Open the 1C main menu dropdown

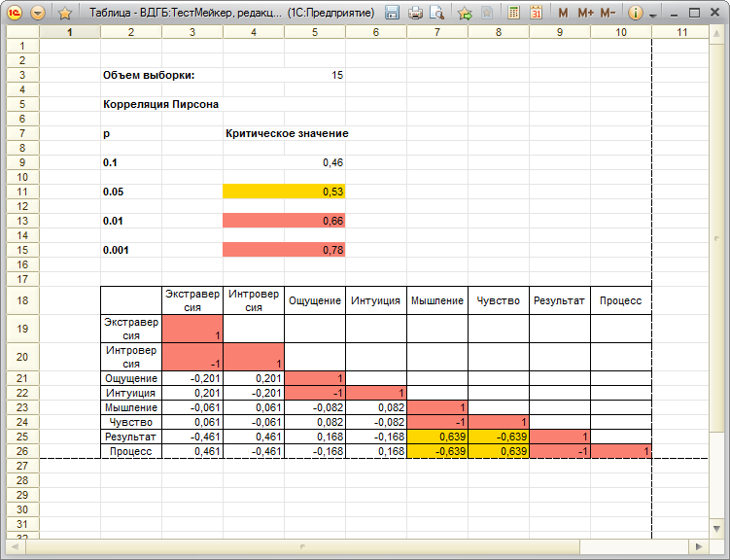tap(38, 13)
